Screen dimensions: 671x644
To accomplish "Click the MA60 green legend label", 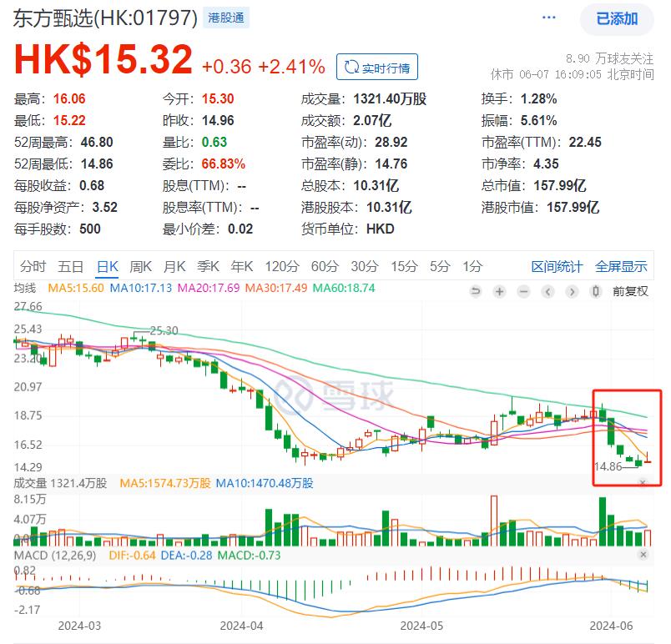I will click(x=344, y=289).
